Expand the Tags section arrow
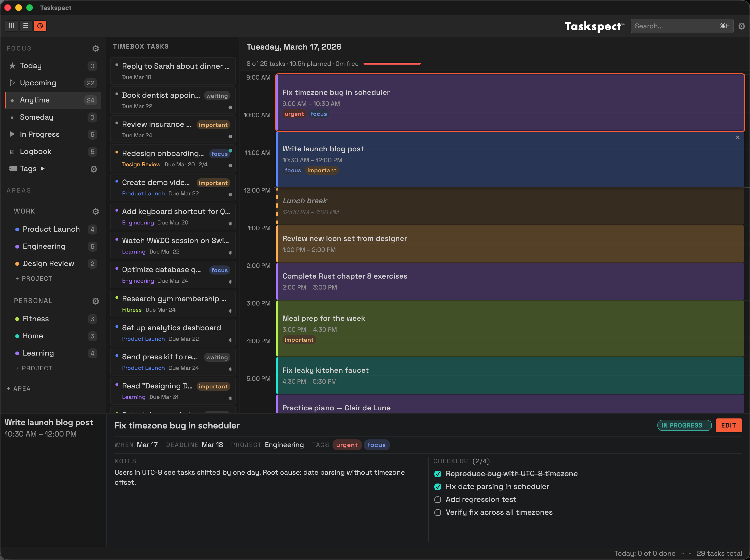The height and width of the screenshot is (560, 750). (43, 168)
